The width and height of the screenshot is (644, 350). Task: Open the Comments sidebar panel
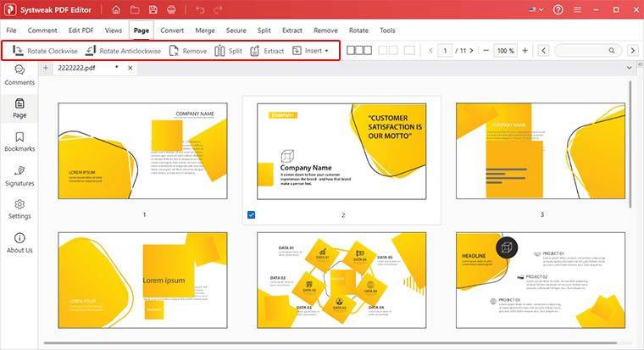tap(19, 75)
